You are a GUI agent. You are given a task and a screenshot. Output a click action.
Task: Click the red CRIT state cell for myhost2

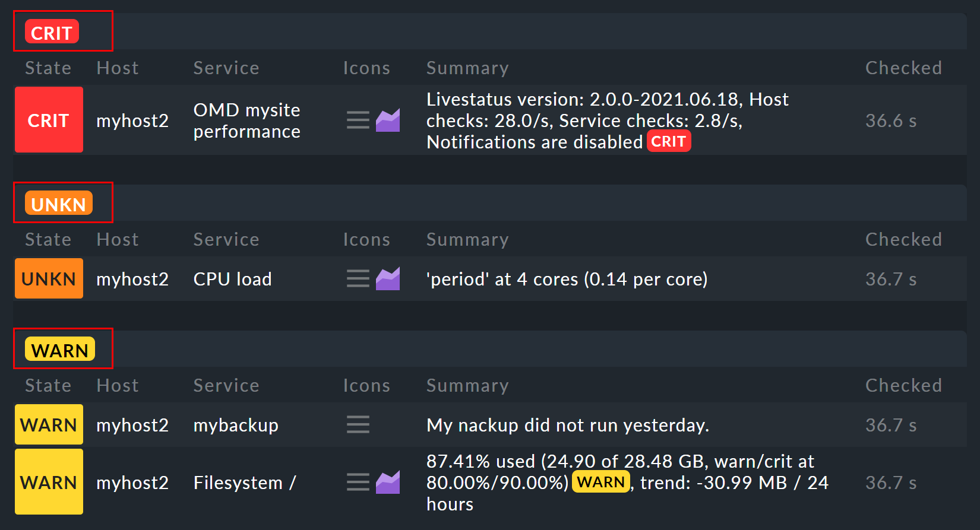[49, 120]
